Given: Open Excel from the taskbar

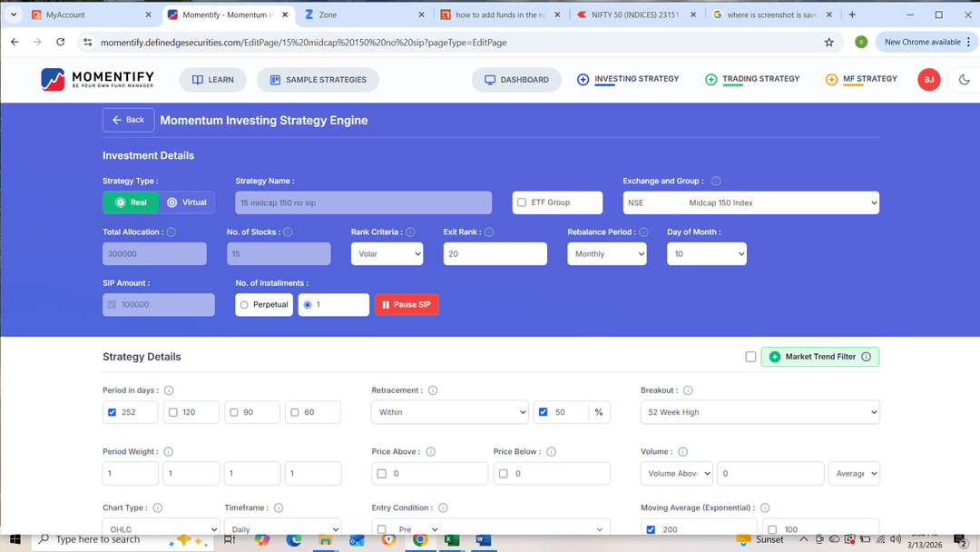Looking at the screenshot, I should point(451,540).
